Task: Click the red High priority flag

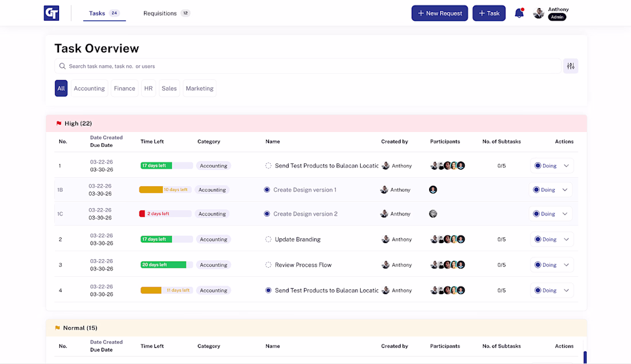Action: point(59,123)
